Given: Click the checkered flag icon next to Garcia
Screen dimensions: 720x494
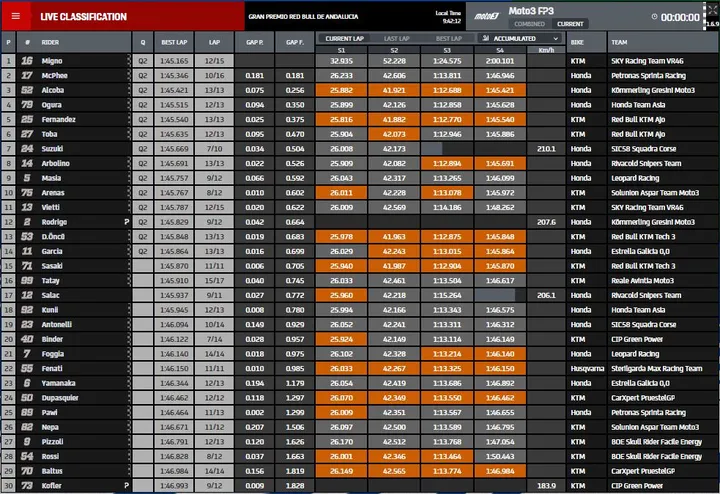Looking at the screenshot, I should click(129, 251).
